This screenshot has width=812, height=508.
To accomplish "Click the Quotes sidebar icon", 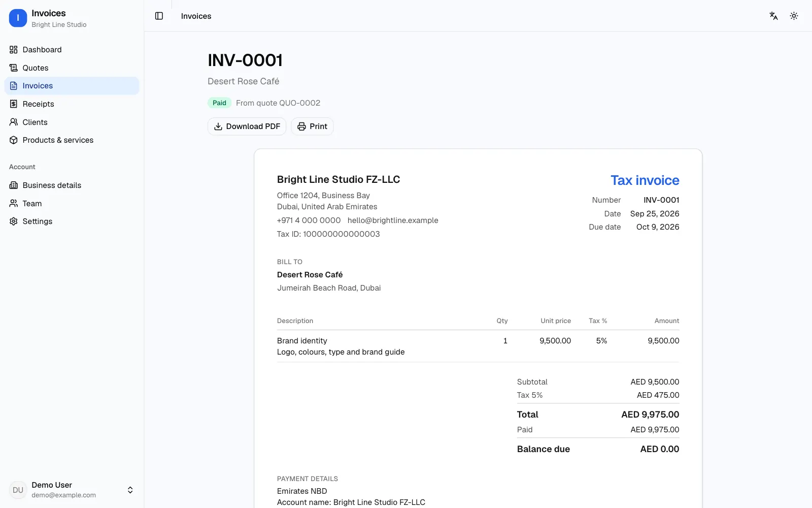I will 14,68.
